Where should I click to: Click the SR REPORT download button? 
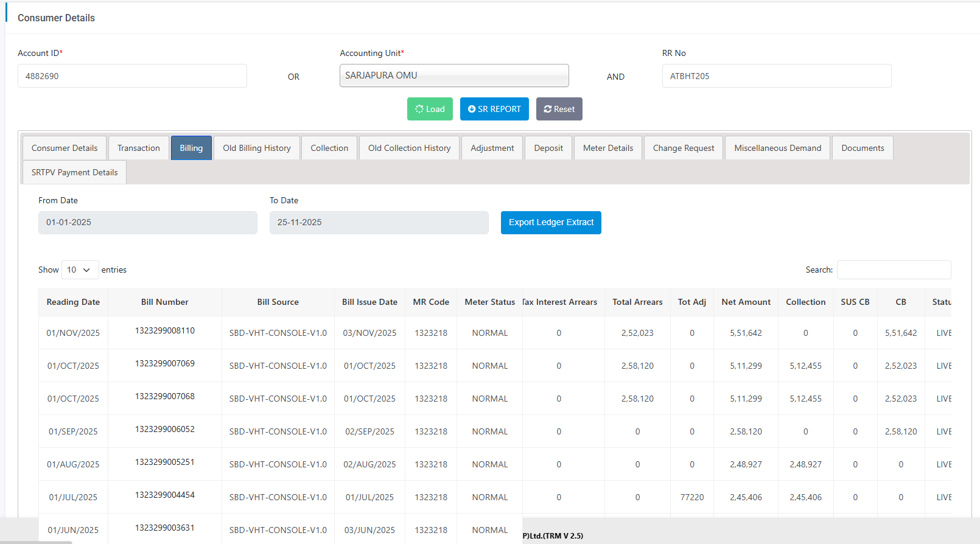tap(494, 109)
